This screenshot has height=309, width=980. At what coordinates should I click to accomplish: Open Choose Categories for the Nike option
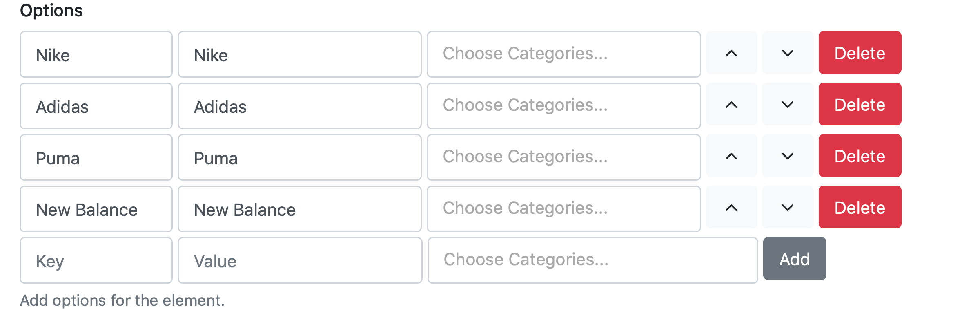click(563, 54)
